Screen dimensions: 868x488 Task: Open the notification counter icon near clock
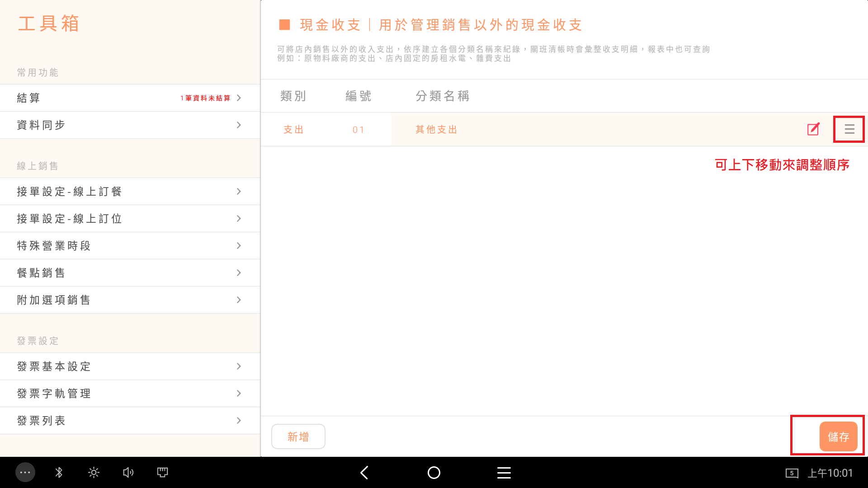[792, 473]
